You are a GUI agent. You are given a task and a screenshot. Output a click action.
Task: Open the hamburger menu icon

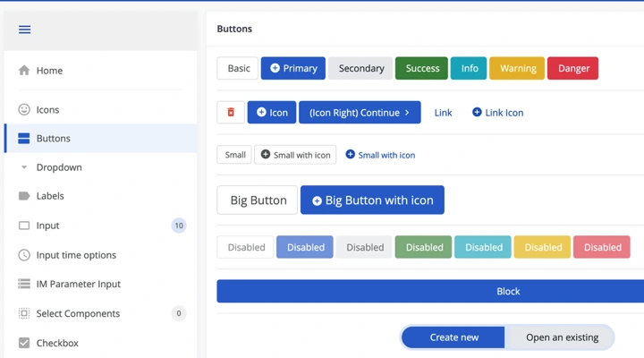(25, 30)
